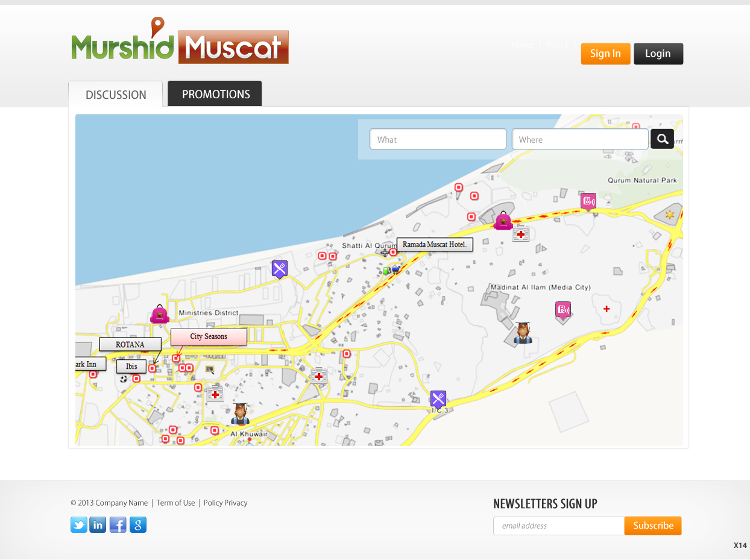Select the pink speaker marker below Qurum Natural Park

tap(588, 202)
